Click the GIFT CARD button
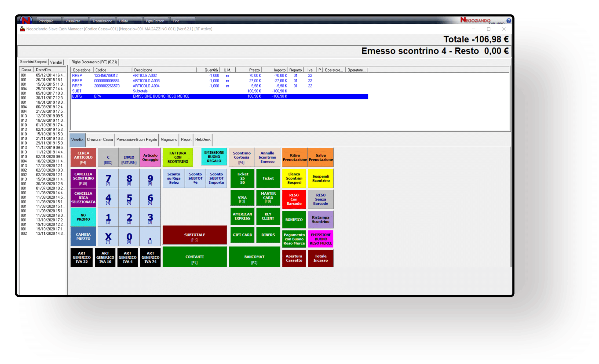The width and height of the screenshot is (599, 364). (x=242, y=235)
